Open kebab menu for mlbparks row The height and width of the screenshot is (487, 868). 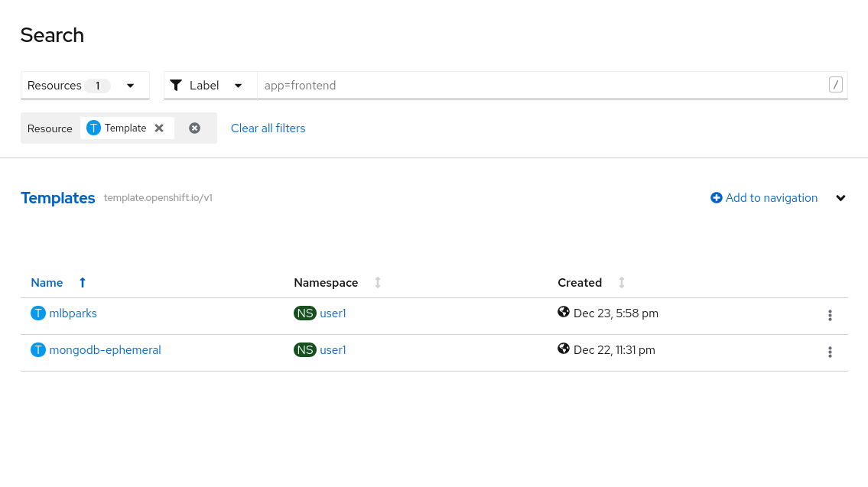(x=830, y=315)
